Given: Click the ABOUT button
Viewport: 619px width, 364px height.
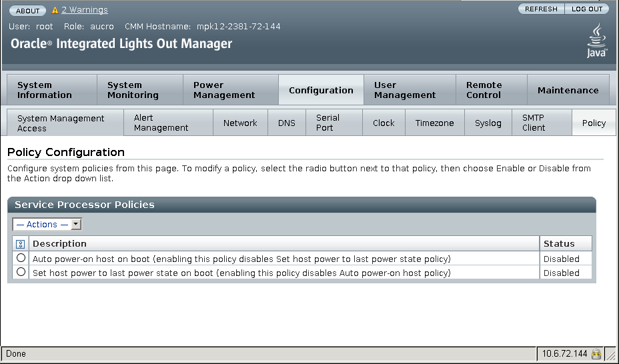Looking at the screenshot, I should pos(27,11).
